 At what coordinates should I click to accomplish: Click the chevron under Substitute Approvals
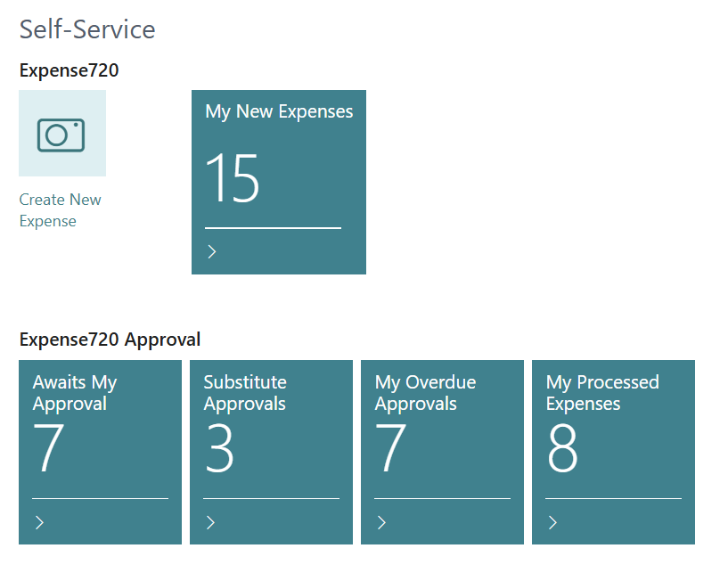[211, 522]
